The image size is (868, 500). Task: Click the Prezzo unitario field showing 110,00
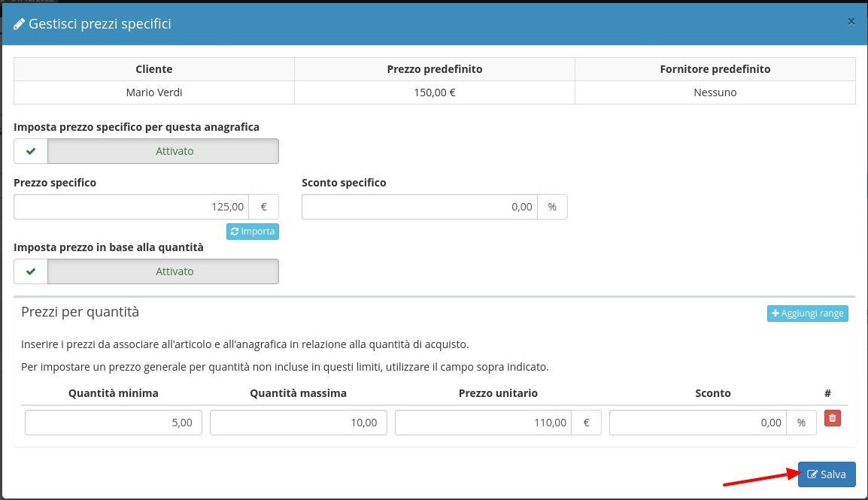(483, 423)
